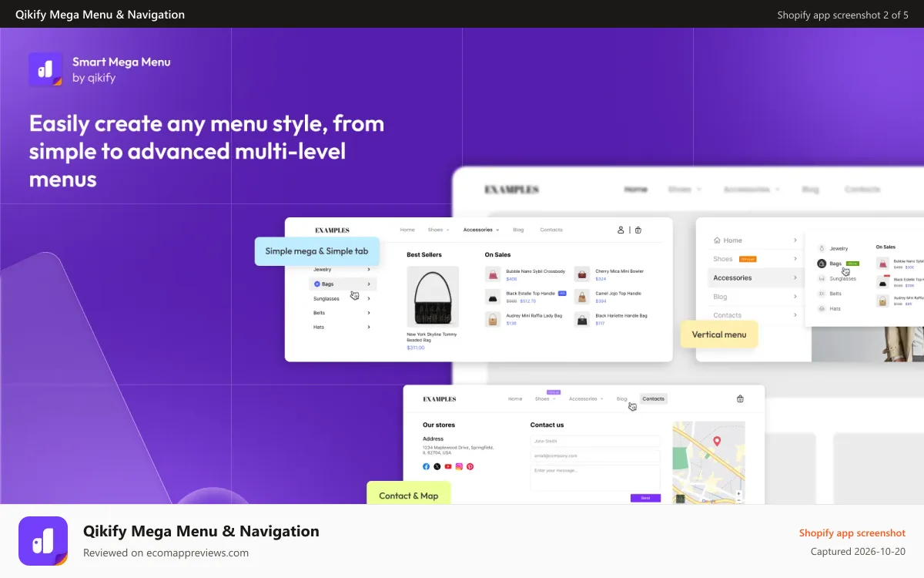Select Blog in Contact & Map example nav
Viewport: 924px width, 578px height.
click(x=622, y=398)
